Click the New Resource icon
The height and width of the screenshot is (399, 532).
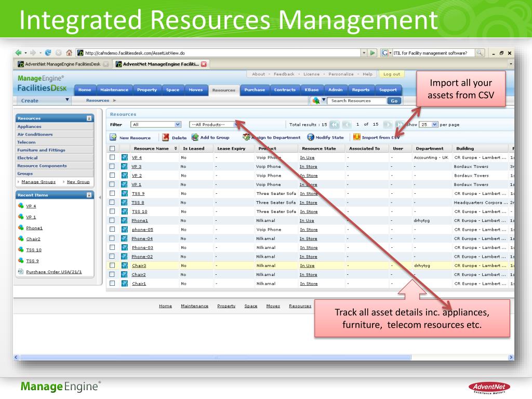point(113,137)
